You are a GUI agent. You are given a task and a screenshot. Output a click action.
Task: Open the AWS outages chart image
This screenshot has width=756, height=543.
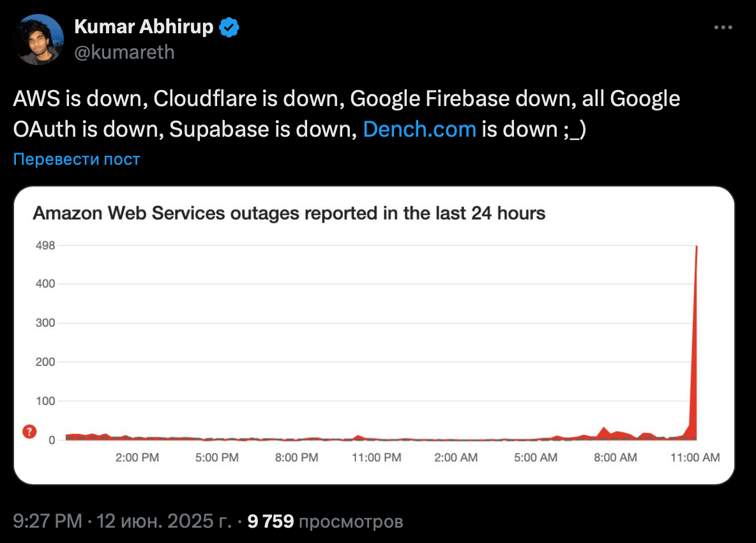374,335
